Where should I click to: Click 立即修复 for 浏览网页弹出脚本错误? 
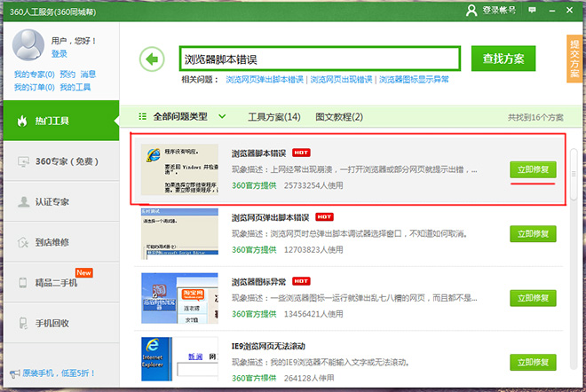coord(533,234)
